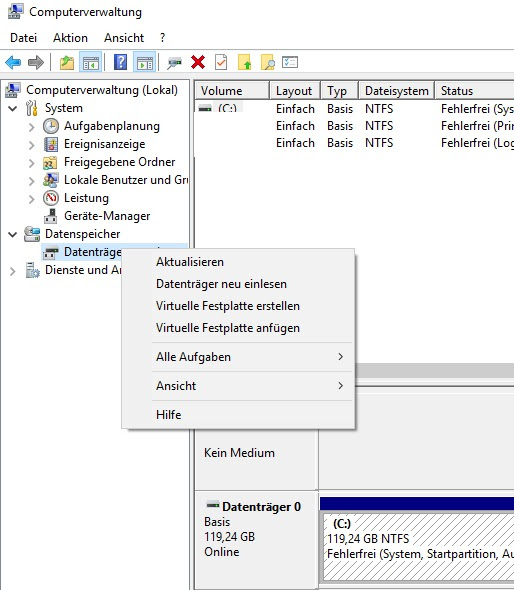514x590 pixels.
Task: Select the Fehlerfrei (Pri… volume row
Action: (x=354, y=126)
